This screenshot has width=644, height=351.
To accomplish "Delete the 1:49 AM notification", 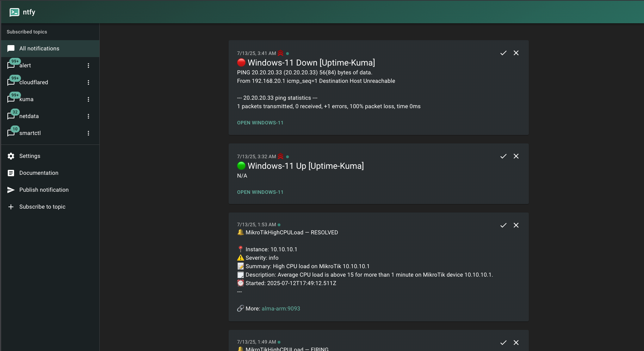I will coord(516,343).
